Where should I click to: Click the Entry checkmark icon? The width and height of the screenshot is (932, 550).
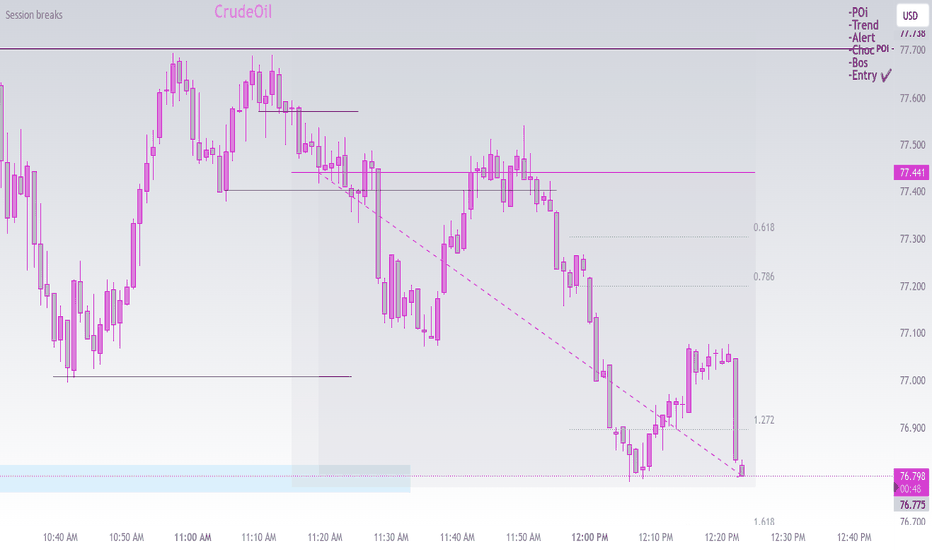coord(886,76)
